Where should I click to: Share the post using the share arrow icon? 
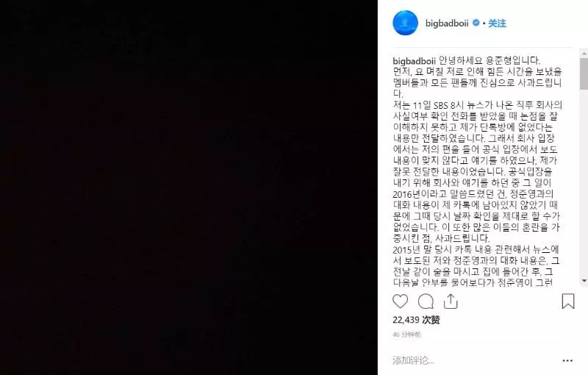pos(451,301)
